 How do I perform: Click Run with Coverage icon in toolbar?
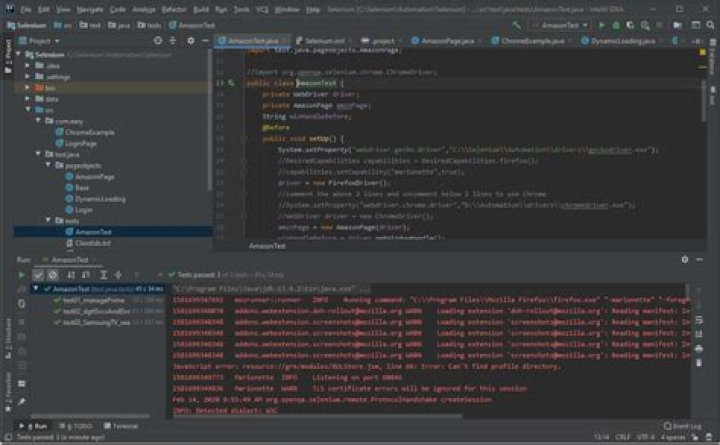click(630, 25)
